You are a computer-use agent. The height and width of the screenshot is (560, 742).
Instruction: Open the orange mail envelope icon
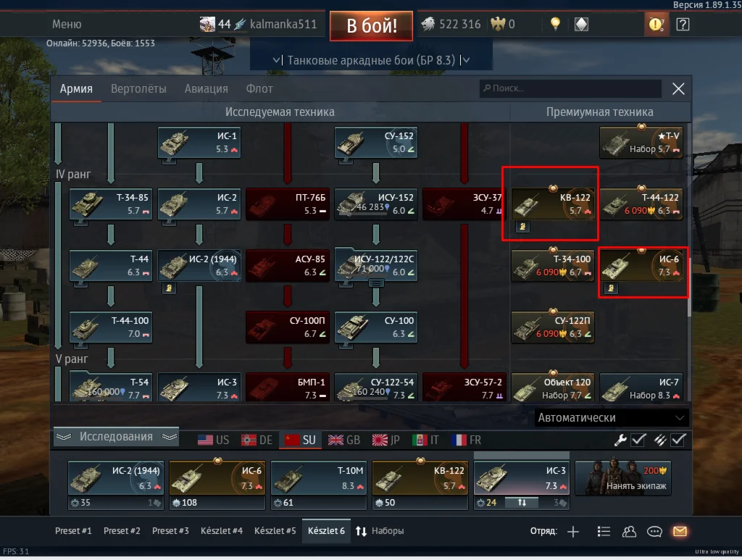[680, 531]
